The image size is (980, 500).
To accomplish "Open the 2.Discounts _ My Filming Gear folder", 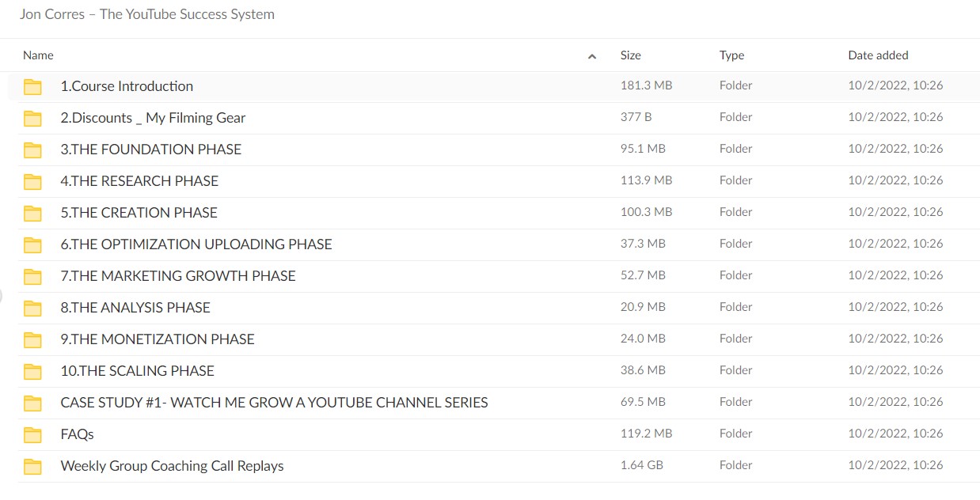I will tap(153, 118).
